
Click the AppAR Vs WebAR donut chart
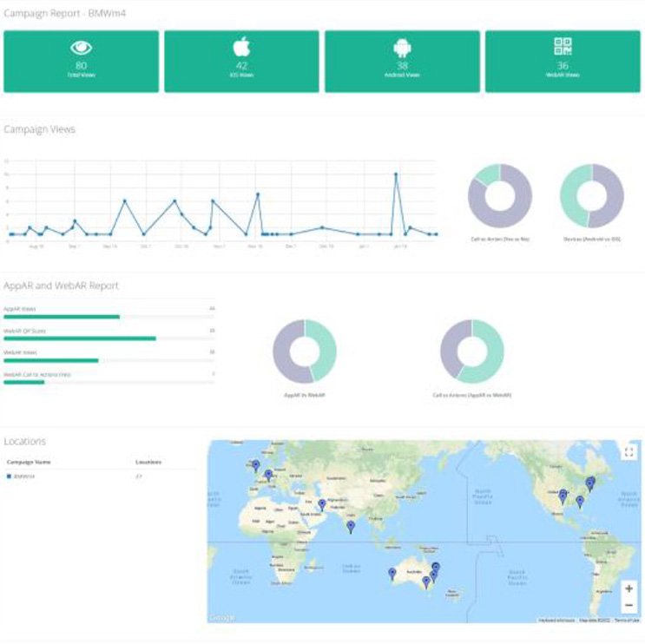tap(304, 352)
